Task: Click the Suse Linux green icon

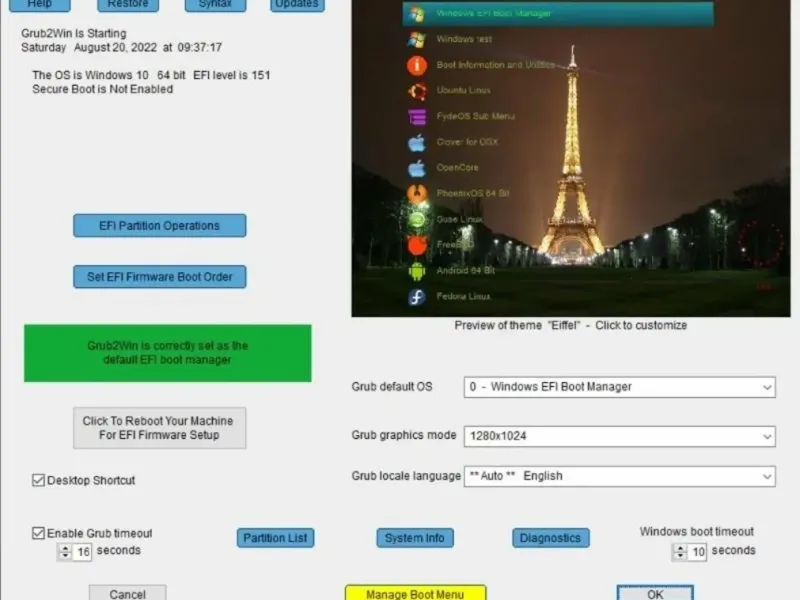Action: [417, 219]
